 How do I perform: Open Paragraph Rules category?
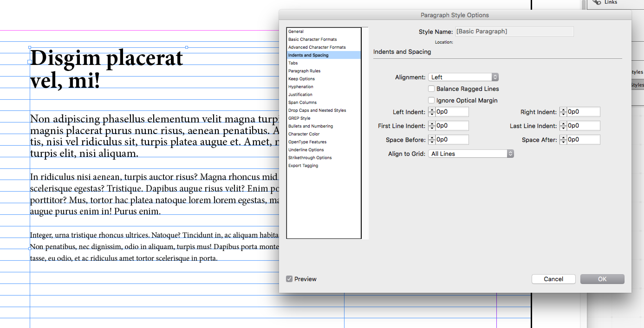coord(323,71)
